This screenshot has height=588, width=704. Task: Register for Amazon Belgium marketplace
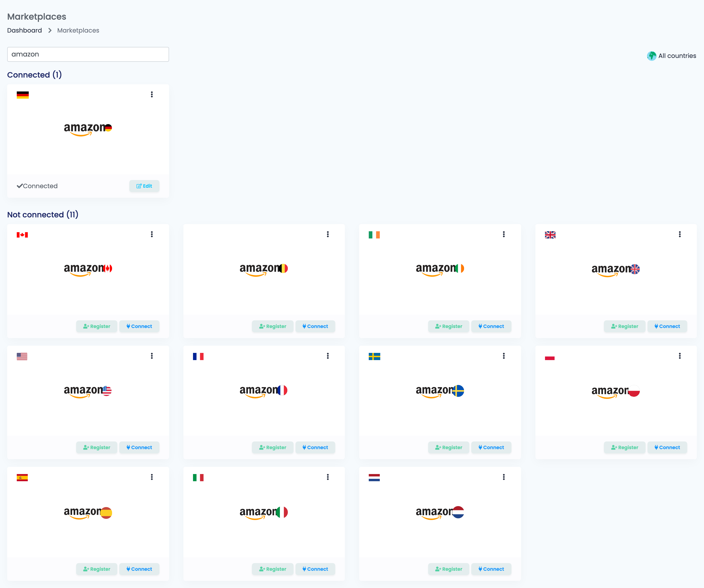pos(273,327)
